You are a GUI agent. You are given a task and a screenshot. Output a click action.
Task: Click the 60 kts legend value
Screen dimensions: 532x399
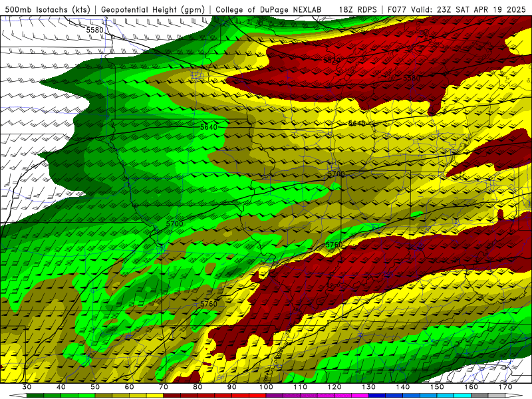(x=129, y=387)
